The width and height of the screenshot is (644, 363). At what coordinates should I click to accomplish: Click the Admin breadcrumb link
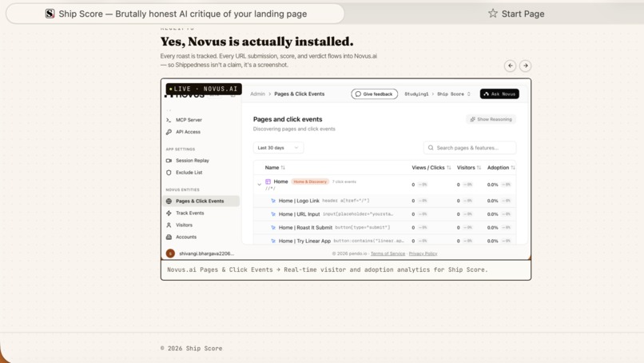(x=257, y=94)
